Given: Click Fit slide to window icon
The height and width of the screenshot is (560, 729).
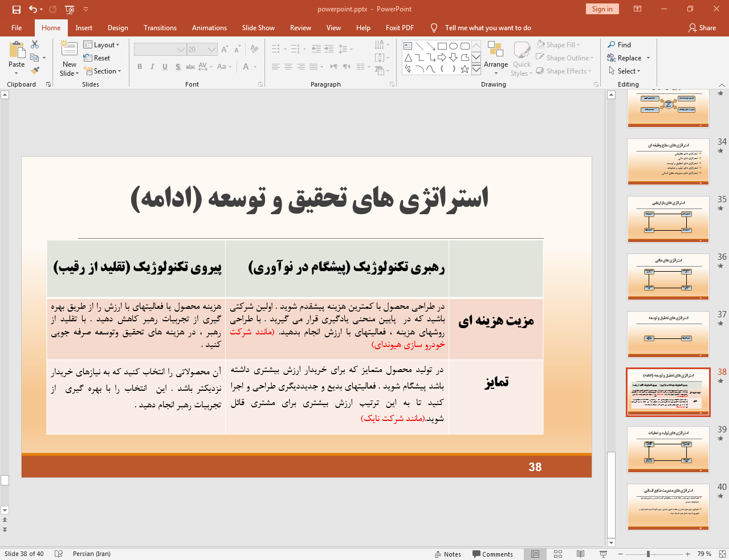Looking at the screenshot, I should pos(722,554).
